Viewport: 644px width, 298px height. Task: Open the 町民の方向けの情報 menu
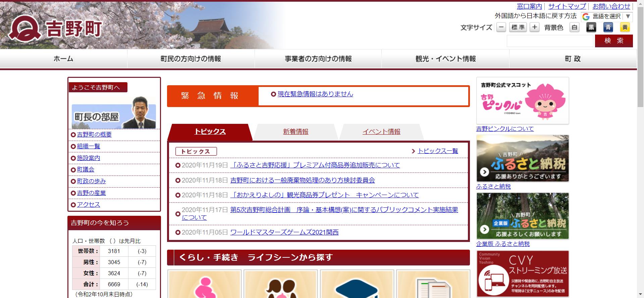191,59
